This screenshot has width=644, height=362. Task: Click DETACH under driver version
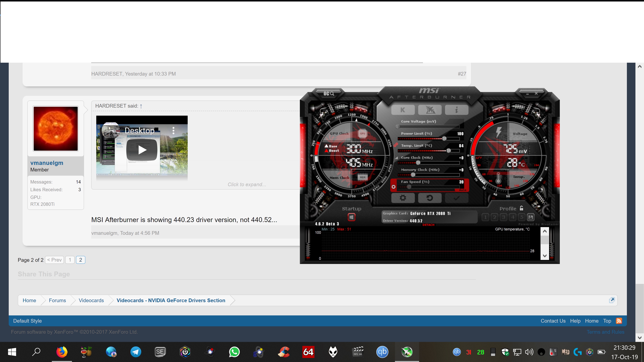(428, 225)
